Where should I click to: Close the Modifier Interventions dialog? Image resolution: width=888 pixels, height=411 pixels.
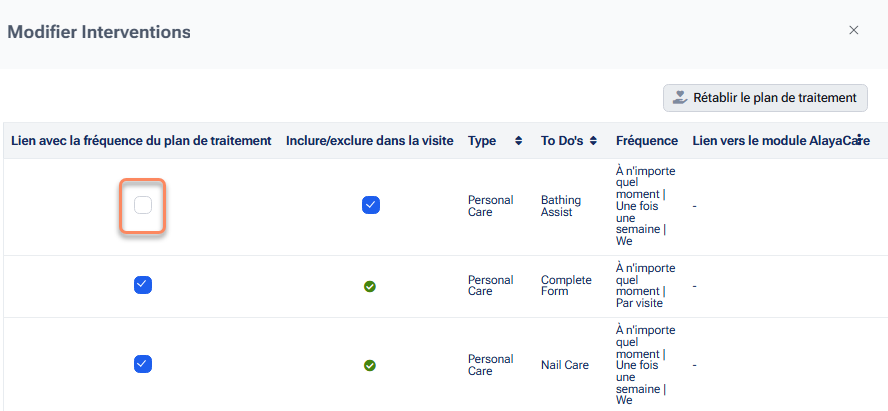pyautogui.click(x=853, y=30)
